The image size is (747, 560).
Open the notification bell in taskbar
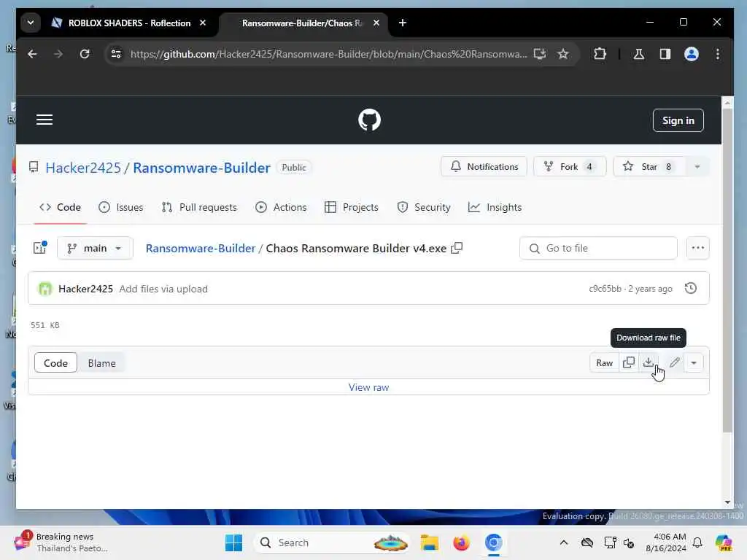(697, 542)
